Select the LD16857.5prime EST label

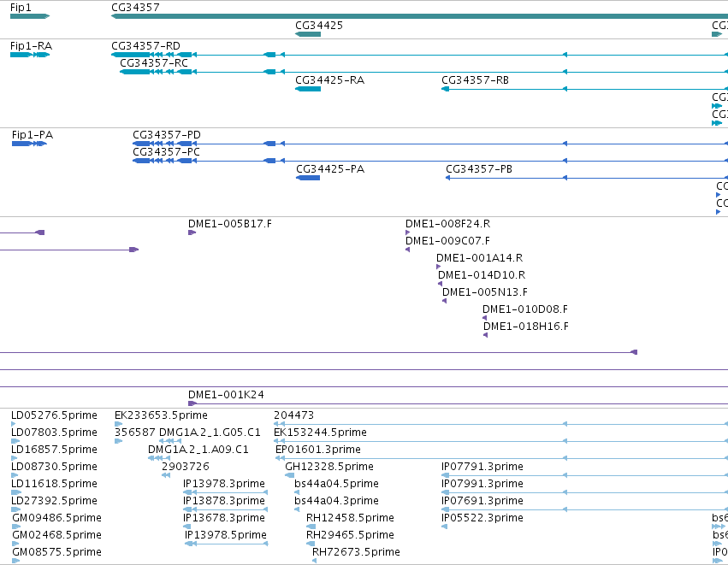click(x=54, y=450)
